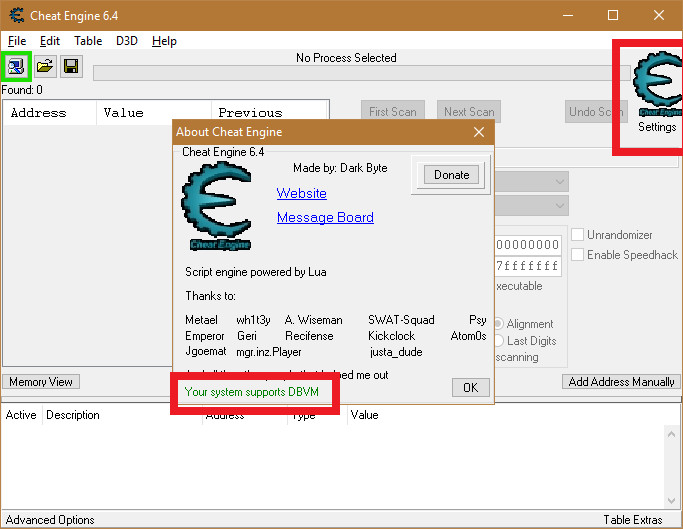
Task: Click the Donate button
Action: [452, 175]
